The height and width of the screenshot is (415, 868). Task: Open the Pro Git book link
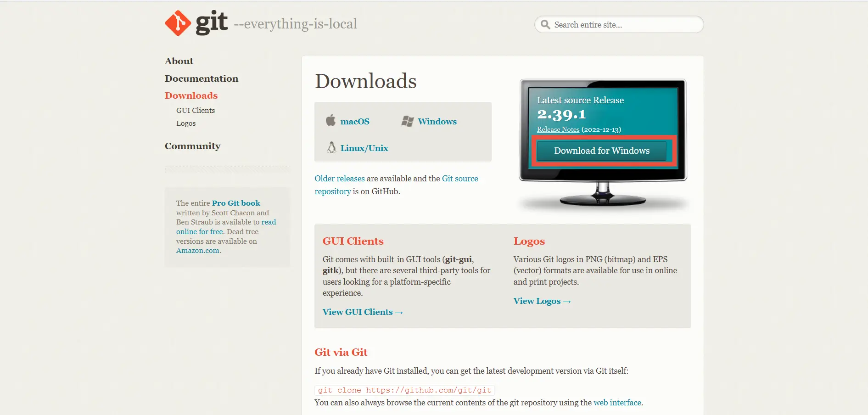pos(236,203)
